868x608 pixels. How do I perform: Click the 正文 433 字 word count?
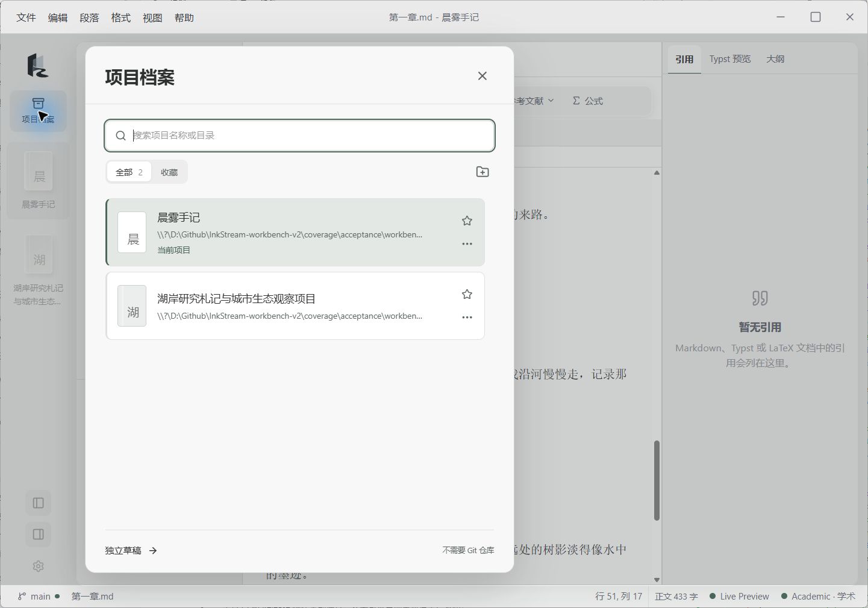click(676, 597)
